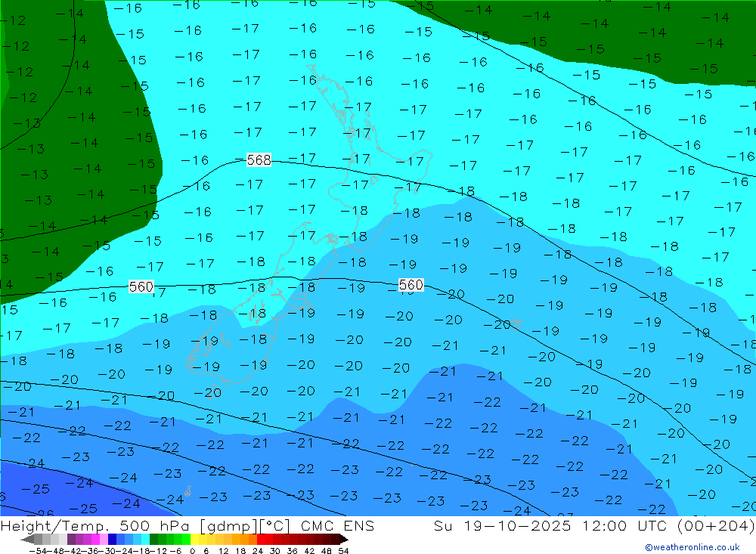This screenshot has height=554, width=756.
Task: Pick the bright red swatch above legend value 24
Action: coord(261,540)
